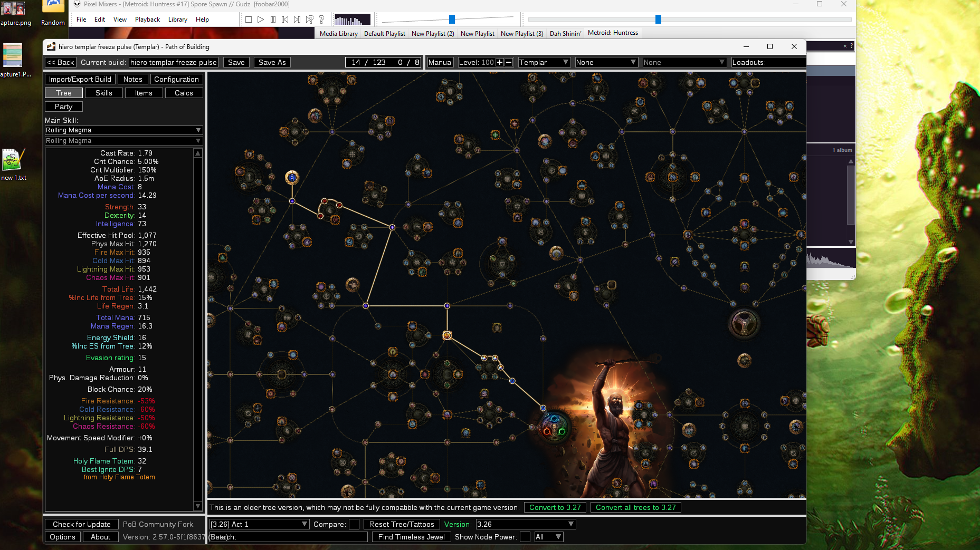The image size is (980, 550).
Task: Open the Loadouts dropdown
Action: [768, 62]
